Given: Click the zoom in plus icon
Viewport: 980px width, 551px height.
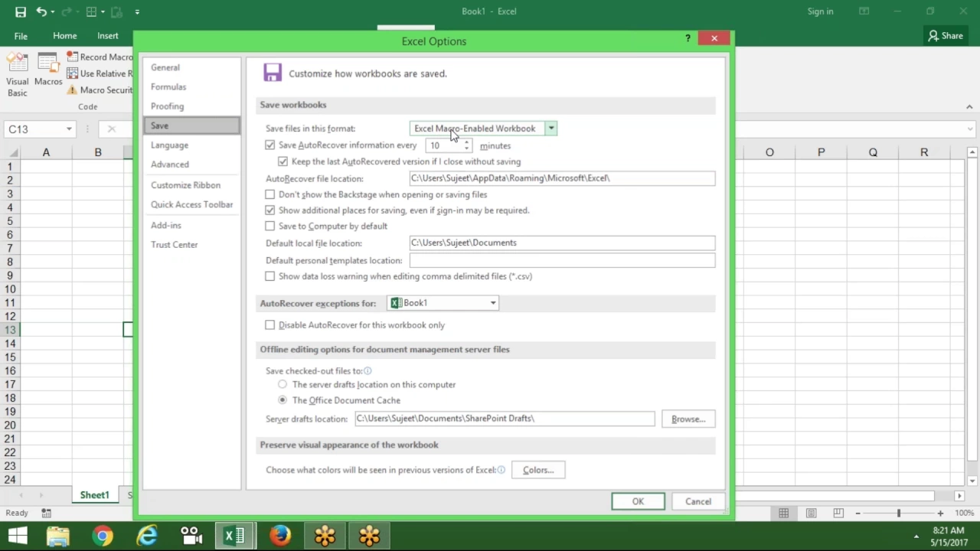Looking at the screenshot, I should click(940, 514).
